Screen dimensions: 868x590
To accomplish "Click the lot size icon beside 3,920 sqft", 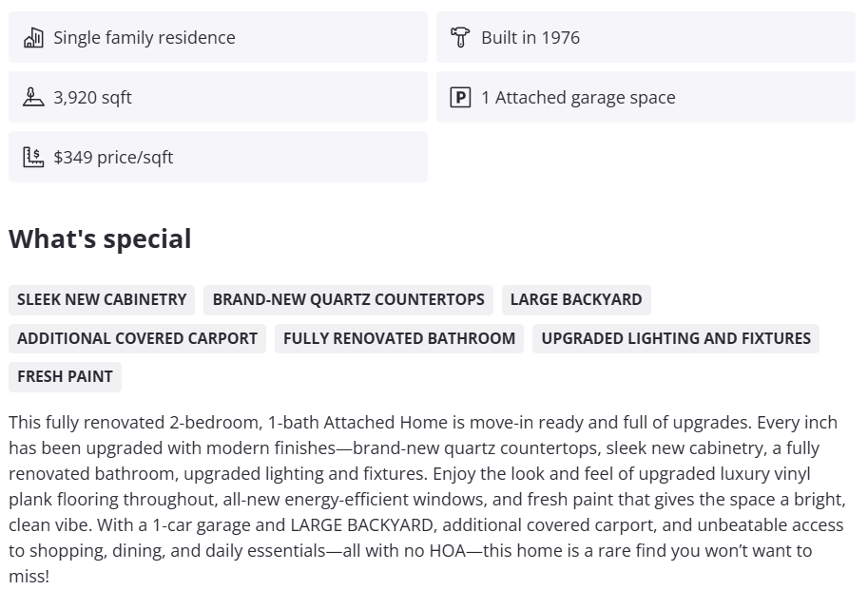I will 33,97.
